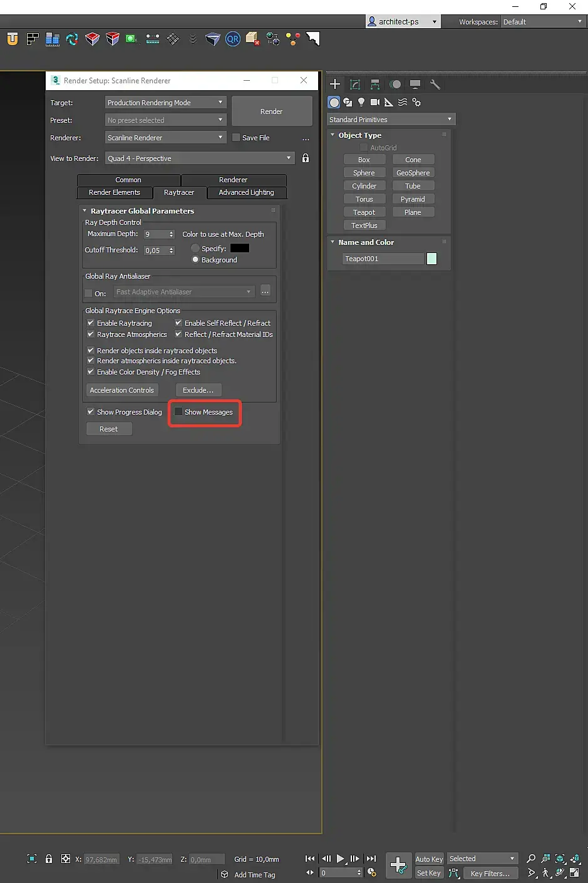Open the Workspaces dropdown
Screen dimensions: 588x883
coord(543,22)
